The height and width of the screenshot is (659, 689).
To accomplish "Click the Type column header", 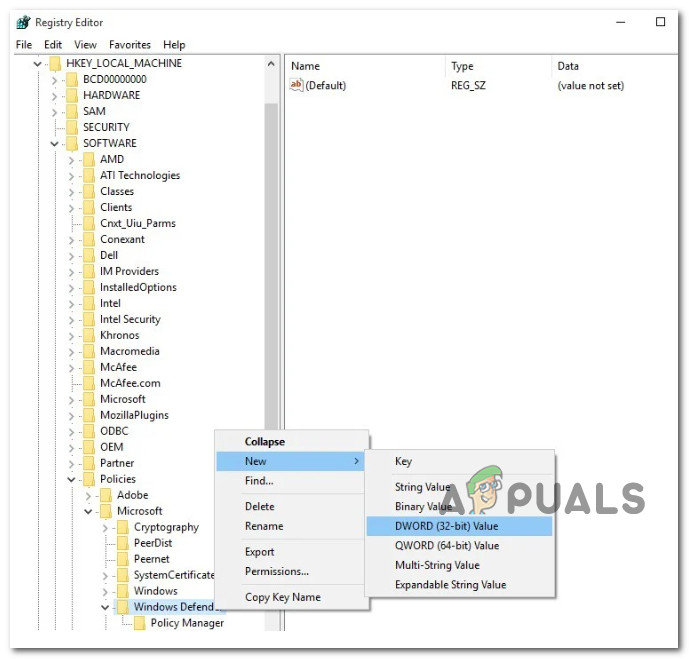I will click(x=498, y=66).
